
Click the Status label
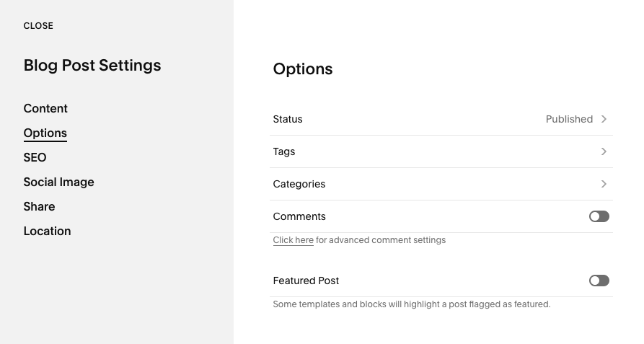[x=288, y=119]
